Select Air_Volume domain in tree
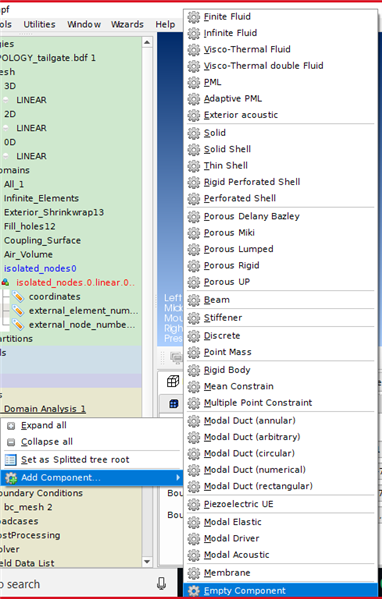 [x=28, y=254]
